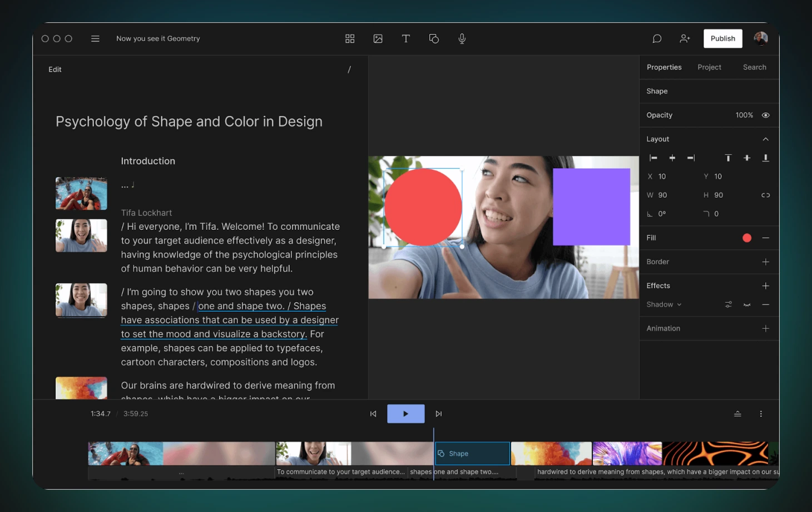
Task: Align shape to bottom edge
Action: (766, 158)
